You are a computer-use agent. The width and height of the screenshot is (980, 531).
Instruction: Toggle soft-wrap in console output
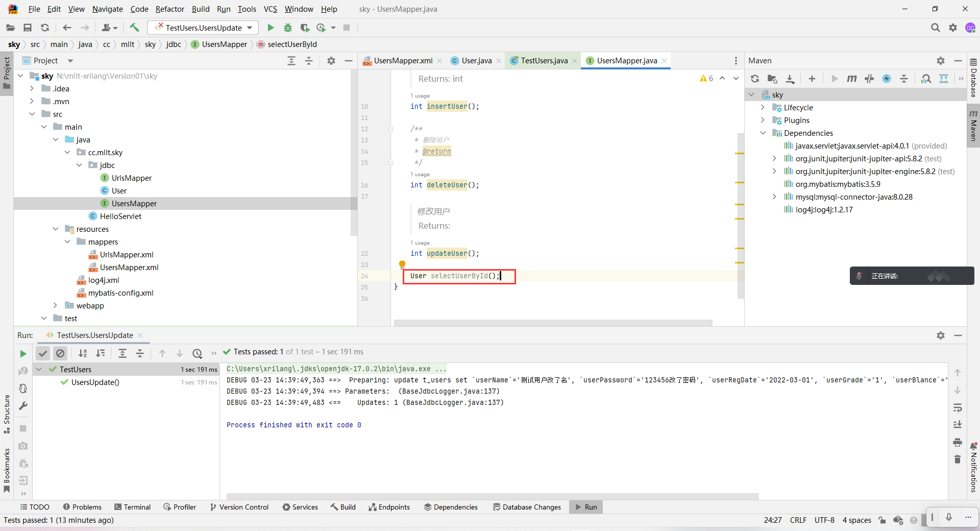click(958, 407)
